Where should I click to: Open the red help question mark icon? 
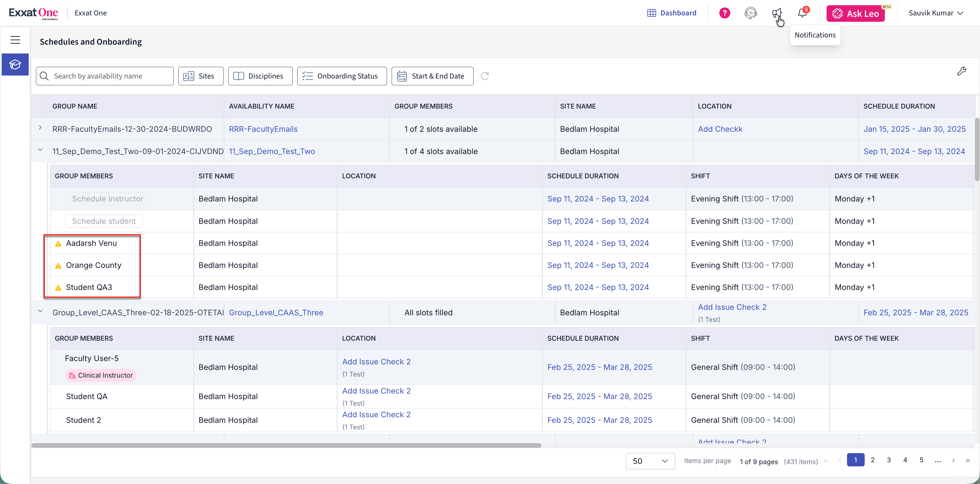[724, 13]
